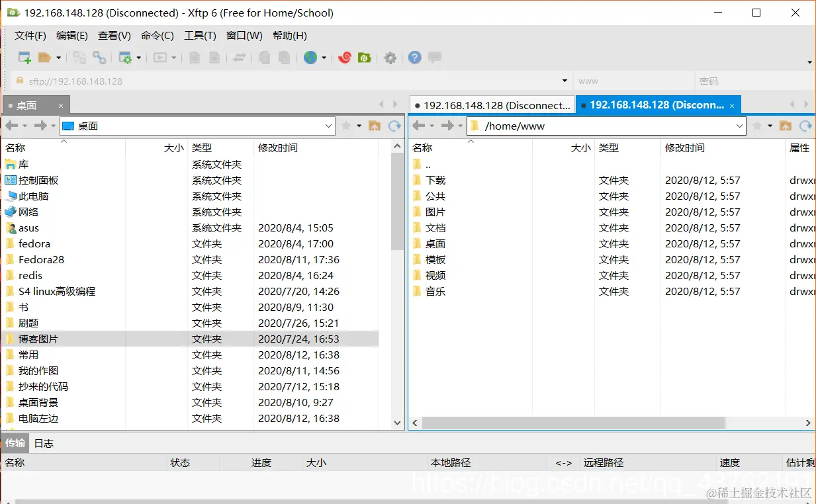The image size is (816, 504).
Task: Click local pane back arrow
Action: pyautogui.click(x=11, y=126)
